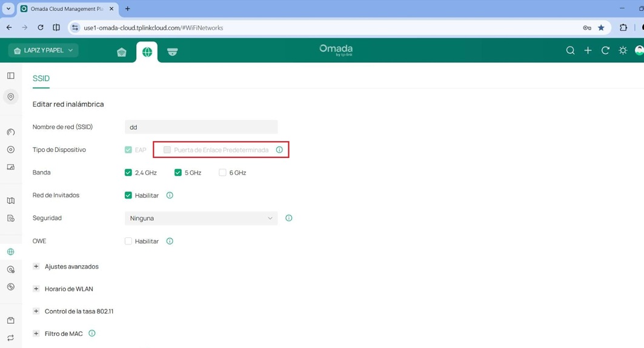
Task: Disable Red de Invitados Habilitar checkbox
Action: 128,195
